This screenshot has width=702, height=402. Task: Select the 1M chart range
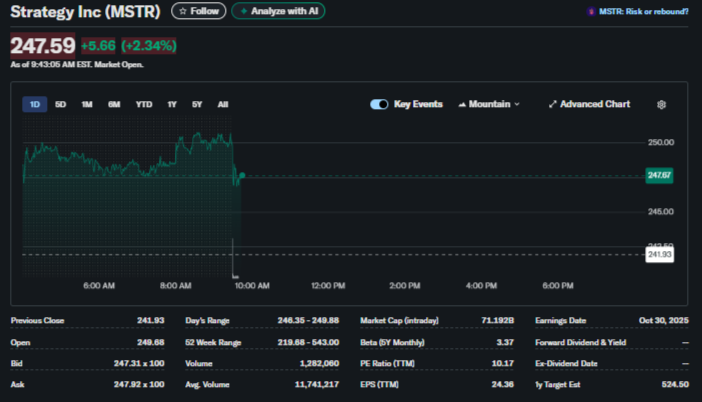(x=87, y=104)
